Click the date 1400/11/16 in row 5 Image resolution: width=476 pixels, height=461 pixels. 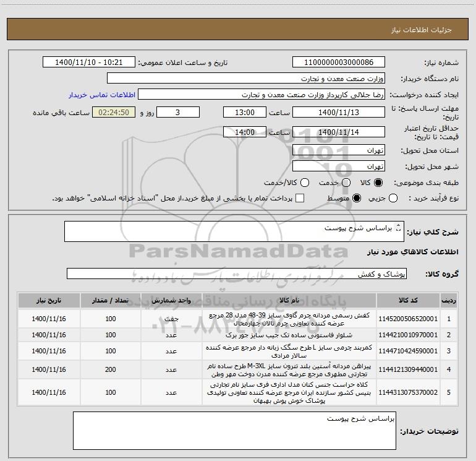click(x=49, y=392)
